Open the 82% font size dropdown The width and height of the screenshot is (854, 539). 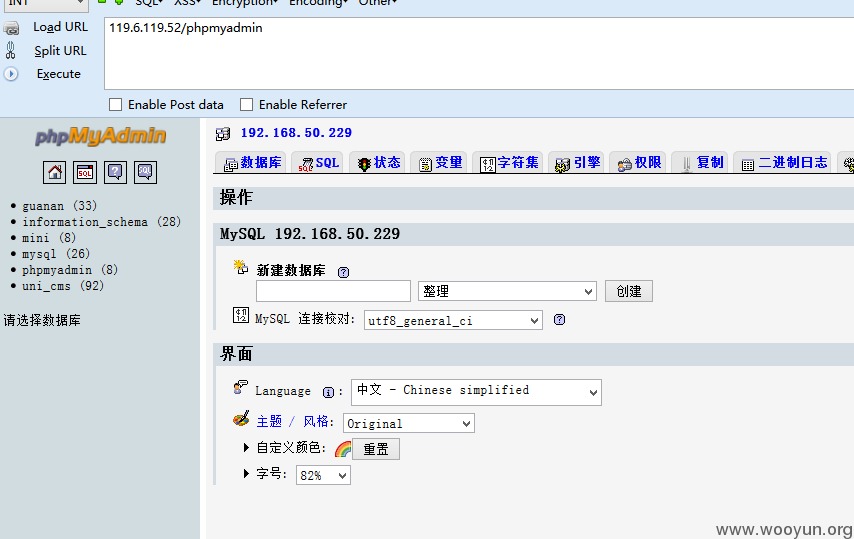323,475
